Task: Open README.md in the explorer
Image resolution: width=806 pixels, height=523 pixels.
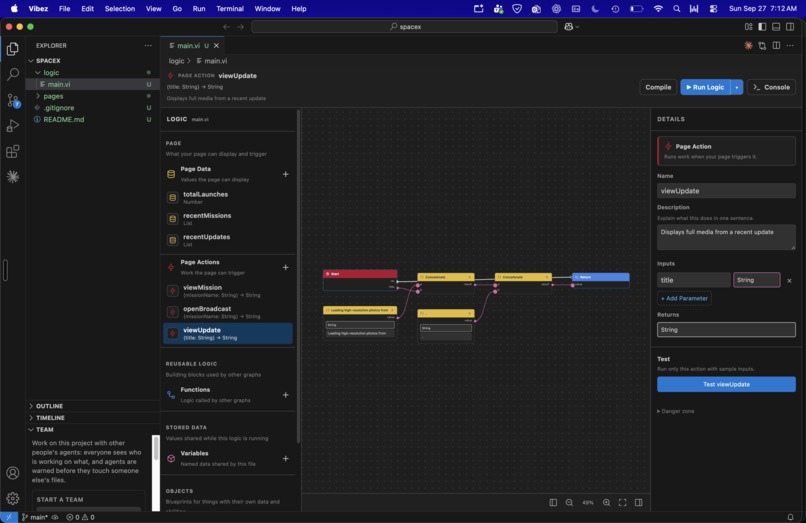Action: tap(64, 120)
